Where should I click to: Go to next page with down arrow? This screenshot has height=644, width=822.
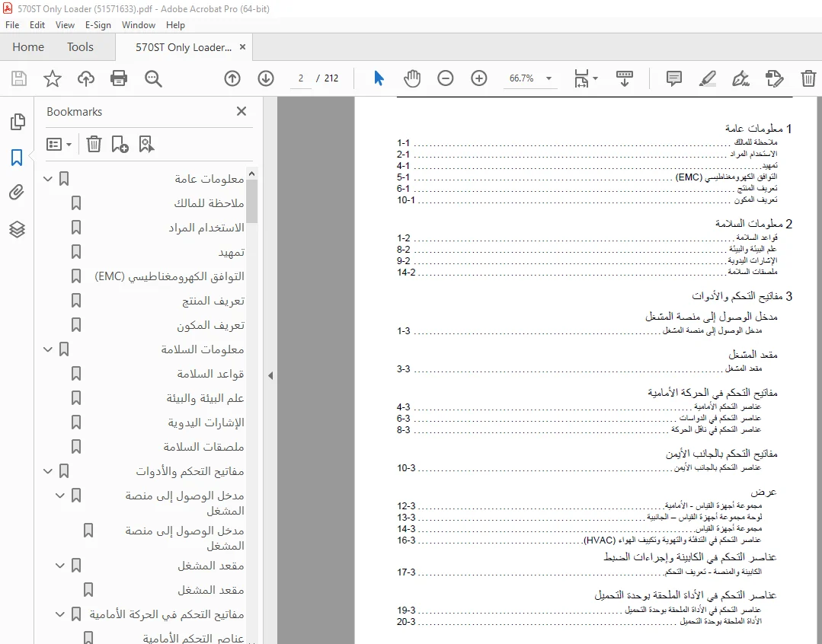coord(266,78)
